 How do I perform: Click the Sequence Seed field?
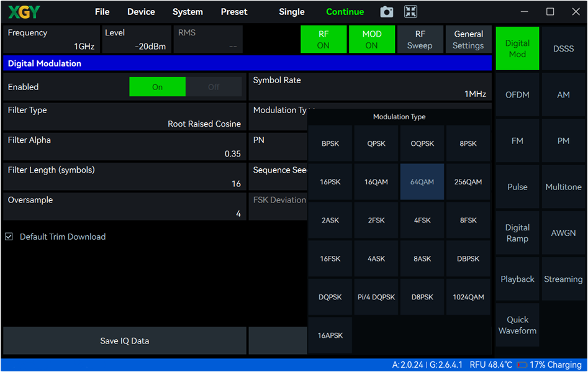coord(278,176)
